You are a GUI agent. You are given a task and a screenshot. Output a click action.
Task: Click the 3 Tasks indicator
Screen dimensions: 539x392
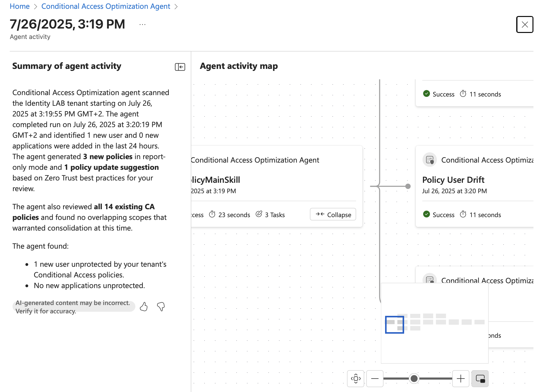click(270, 215)
